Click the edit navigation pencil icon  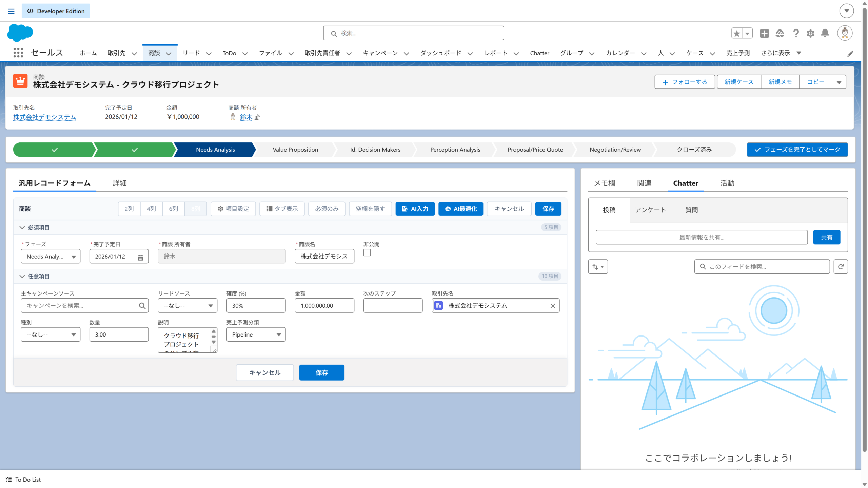[850, 54]
